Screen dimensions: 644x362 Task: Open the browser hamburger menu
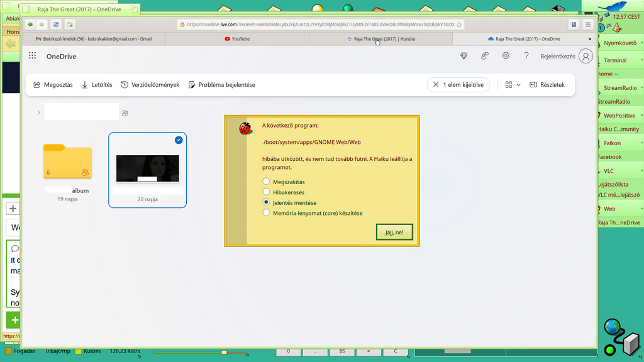pos(588,25)
